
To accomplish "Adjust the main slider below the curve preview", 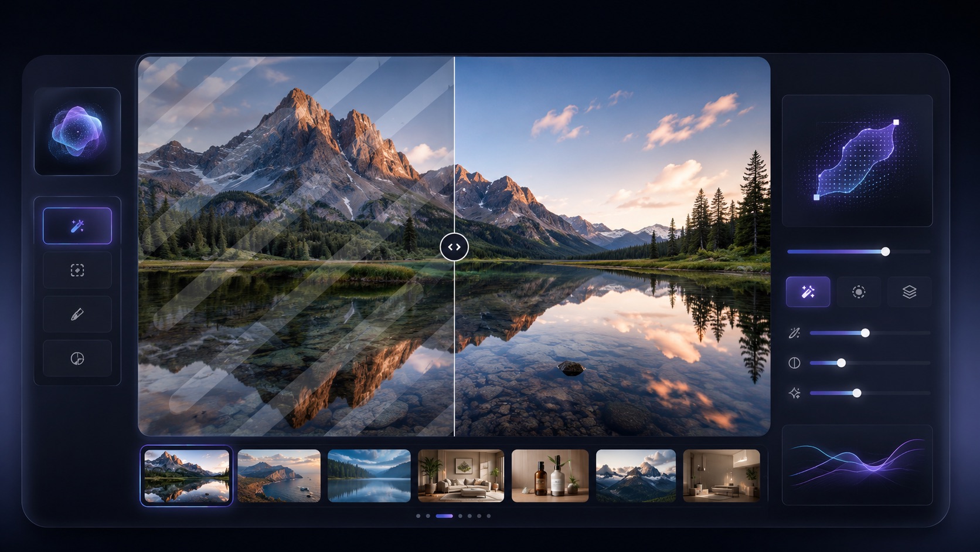I will click(859, 252).
